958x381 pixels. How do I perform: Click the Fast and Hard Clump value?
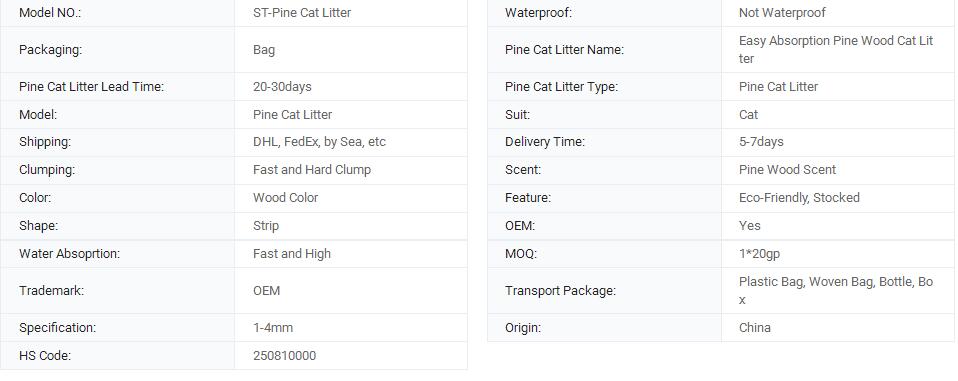[312, 170]
